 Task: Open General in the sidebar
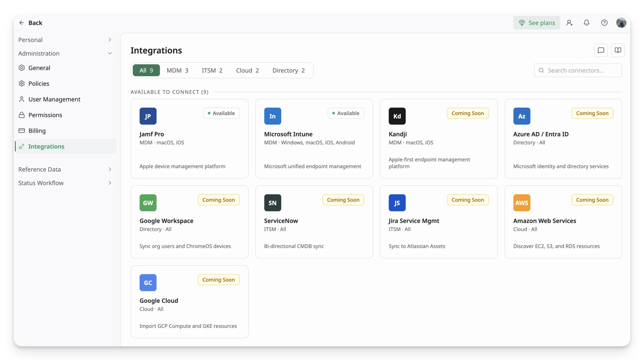[66, 68]
